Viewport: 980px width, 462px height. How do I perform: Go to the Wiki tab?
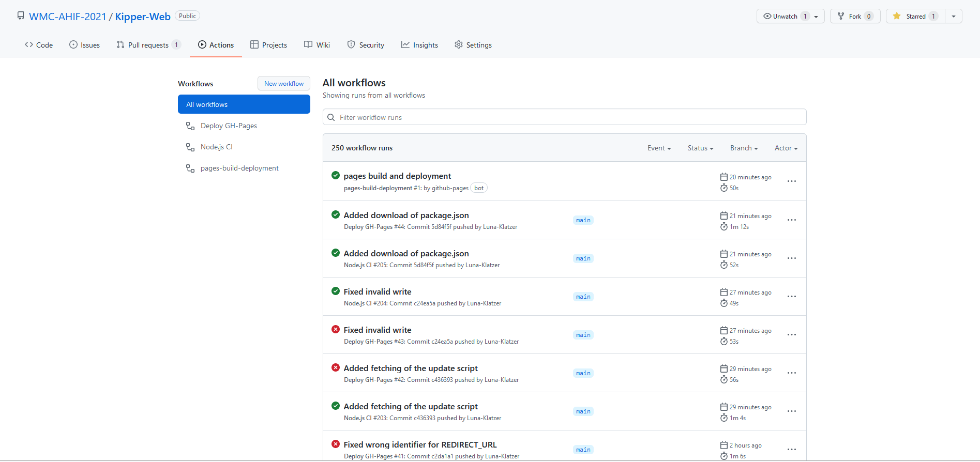[317, 45]
